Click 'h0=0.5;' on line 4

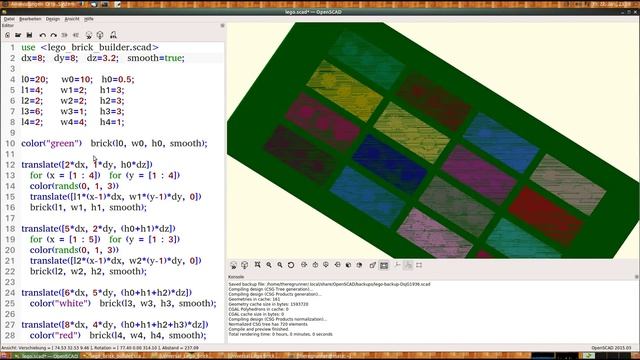[118, 79]
